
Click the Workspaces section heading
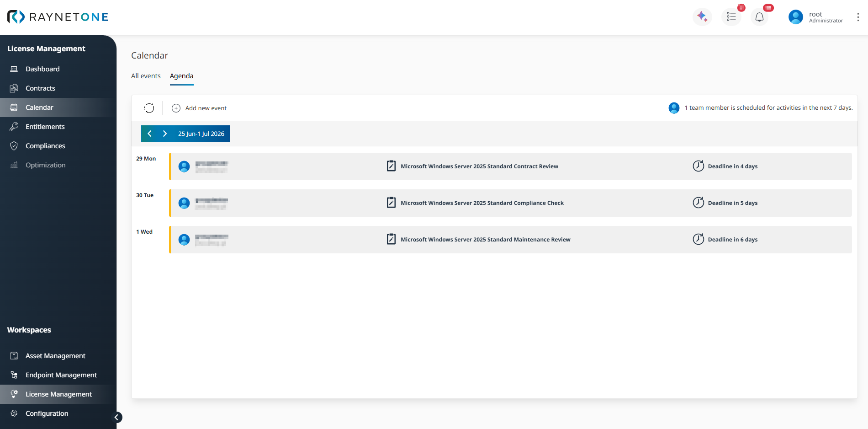tap(29, 330)
